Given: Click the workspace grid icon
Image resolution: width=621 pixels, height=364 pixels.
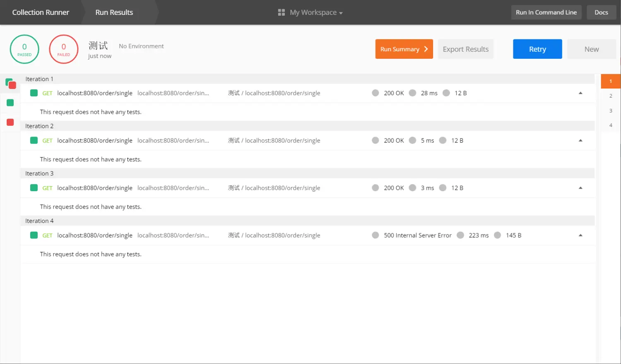Looking at the screenshot, I should (282, 12).
